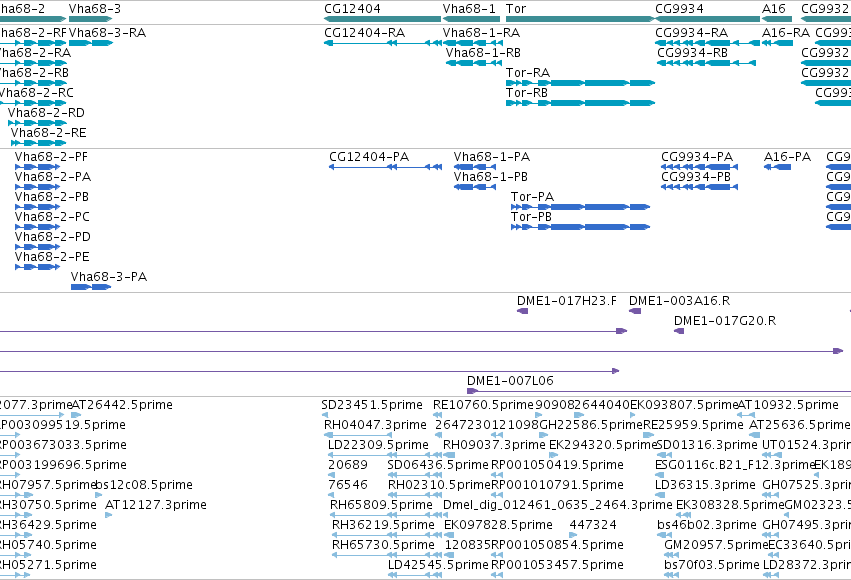Click EST RP001053457.5prime

pos(557,566)
